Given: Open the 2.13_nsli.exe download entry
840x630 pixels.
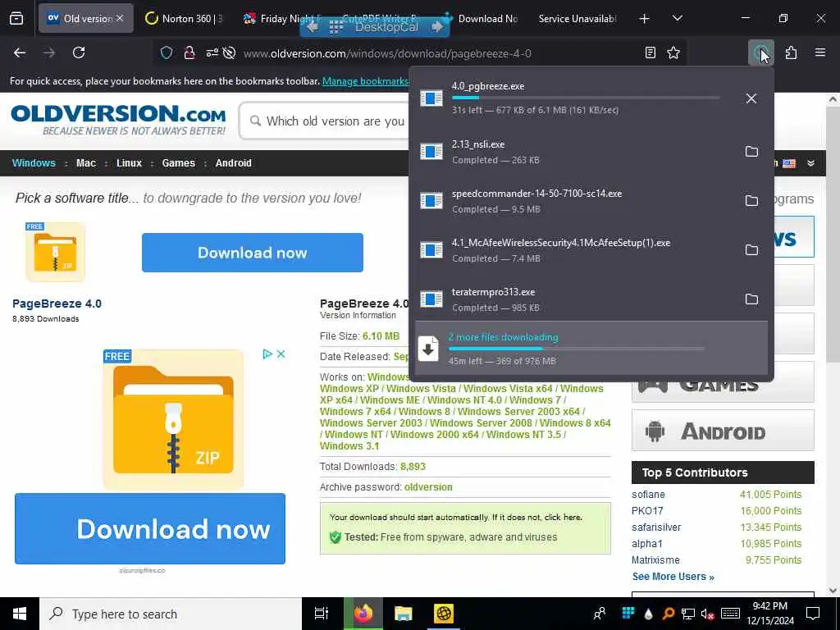Looking at the screenshot, I should [x=573, y=152].
